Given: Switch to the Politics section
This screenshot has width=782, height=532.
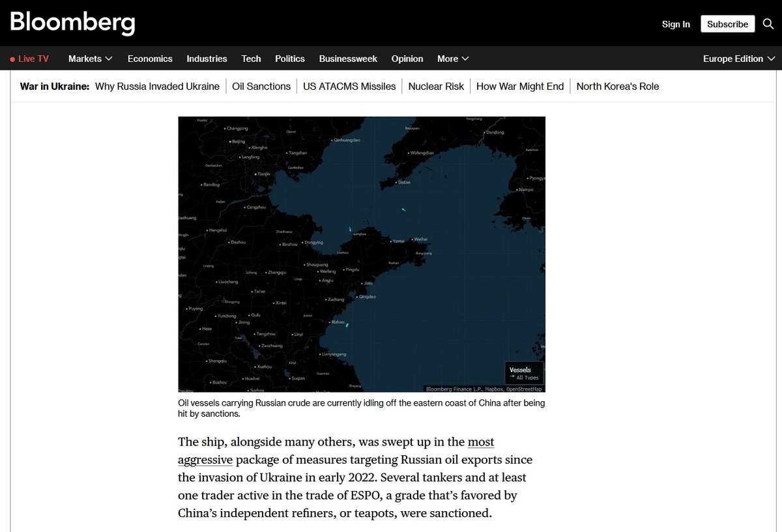Looking at the screenshot, I should (289, 59).
